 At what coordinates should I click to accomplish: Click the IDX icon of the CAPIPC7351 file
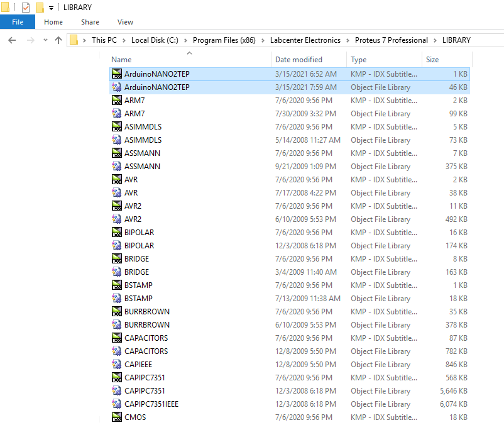pyautogui.click(x=117, y=377)
